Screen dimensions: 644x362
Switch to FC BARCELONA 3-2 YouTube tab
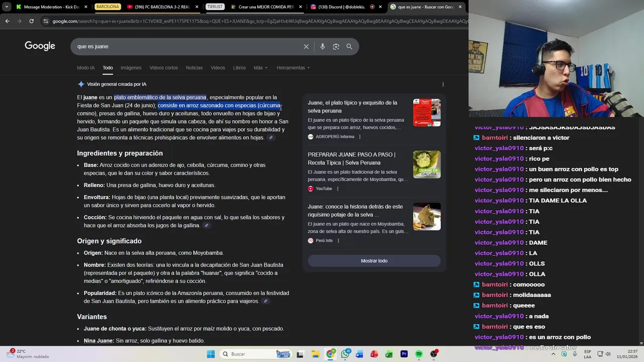[162, 7]
